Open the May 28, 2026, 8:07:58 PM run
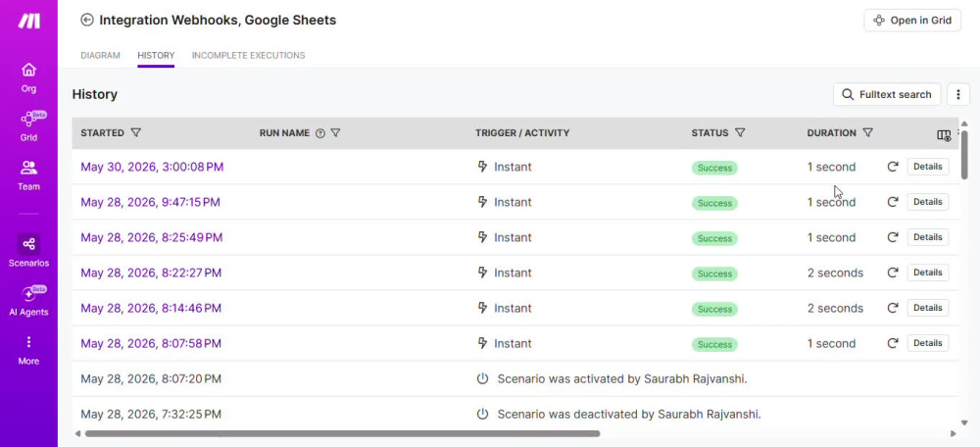The width and height of the screenshot is (980, 447). 151,343
